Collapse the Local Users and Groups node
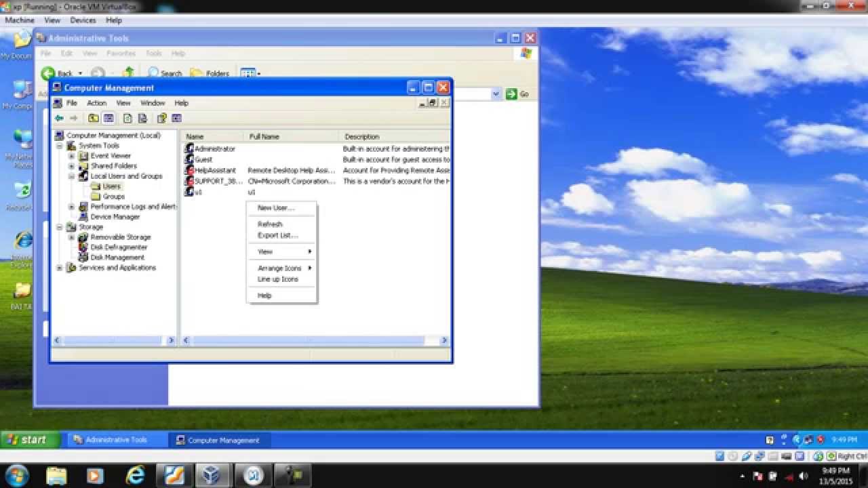Image resolution: width=868 pixels, height=488 pixels. (72, 176)
